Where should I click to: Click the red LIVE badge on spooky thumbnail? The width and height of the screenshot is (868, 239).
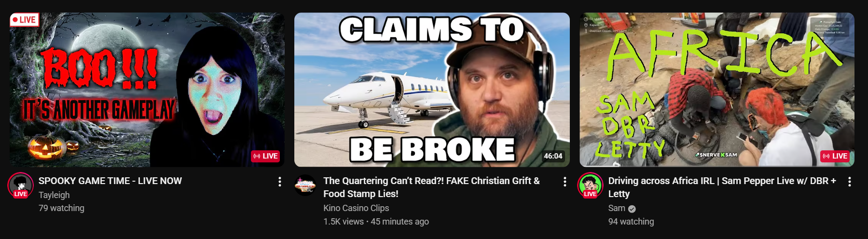[x=265, y=156]
